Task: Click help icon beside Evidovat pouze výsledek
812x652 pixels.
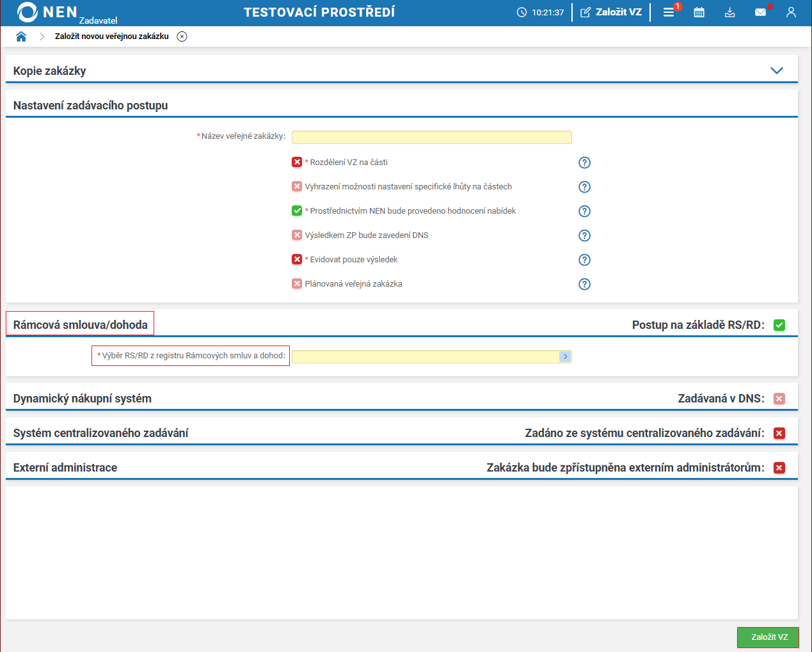Action: click(584, 260)
